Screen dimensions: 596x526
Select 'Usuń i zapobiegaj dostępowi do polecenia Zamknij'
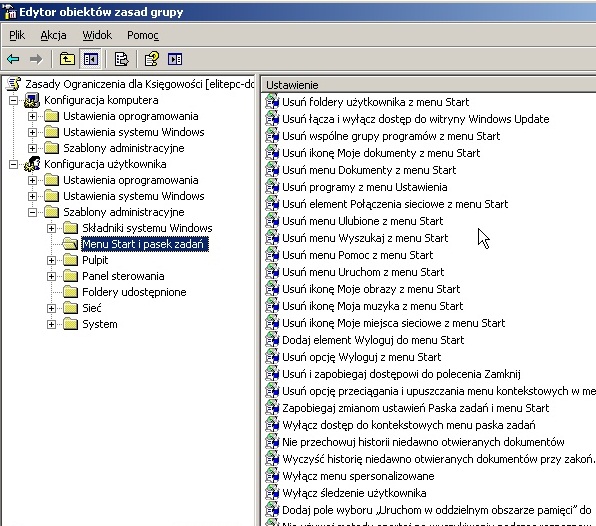[x=401, y=374]
